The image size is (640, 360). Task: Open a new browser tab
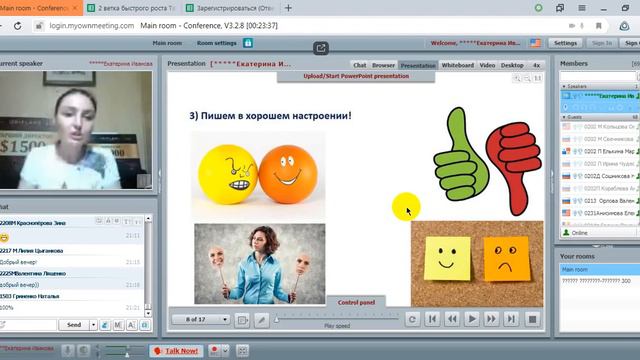pos(288,8)
